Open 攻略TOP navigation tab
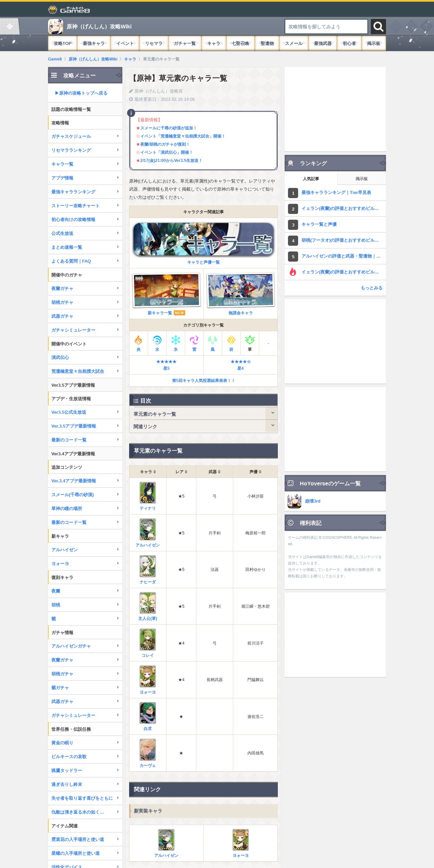The height and width of the screenshot is (868, 434). 63,43
